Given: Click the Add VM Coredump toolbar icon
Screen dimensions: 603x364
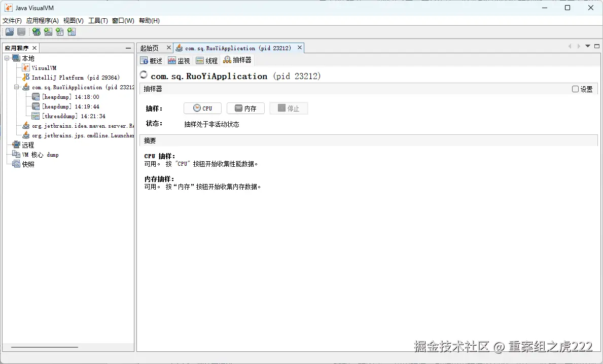Looking at the screenshot, I should (60, 32).
